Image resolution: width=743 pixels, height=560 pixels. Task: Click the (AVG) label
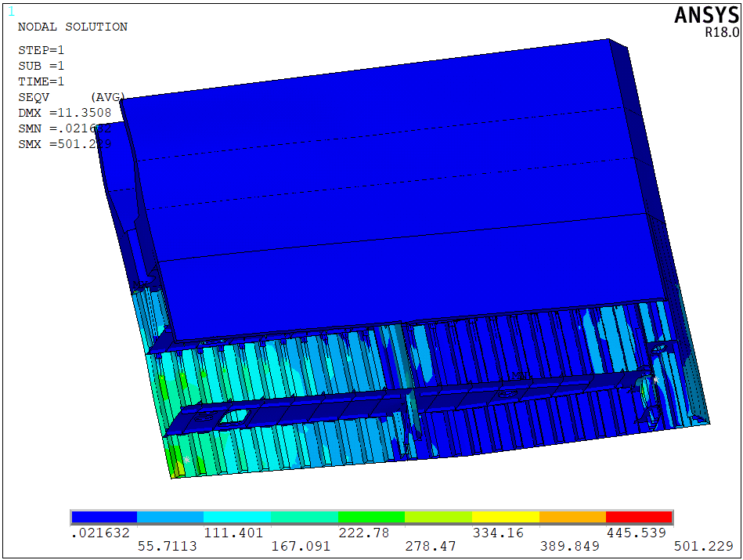click(x=107, y=97)
